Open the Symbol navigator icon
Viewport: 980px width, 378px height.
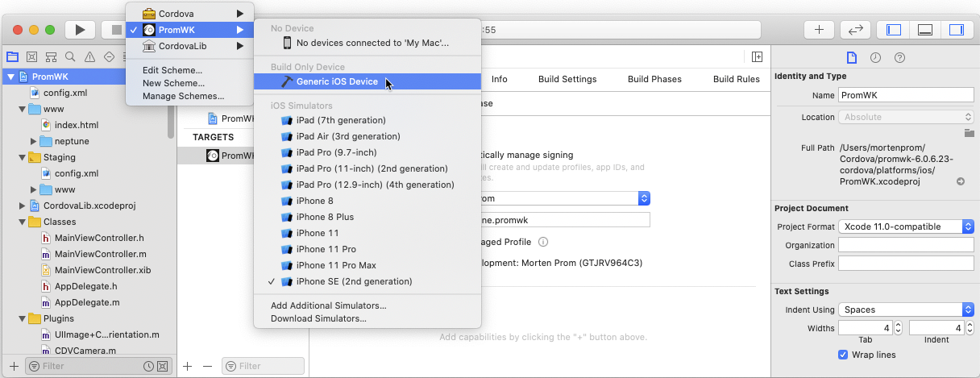tap(51, 56)
